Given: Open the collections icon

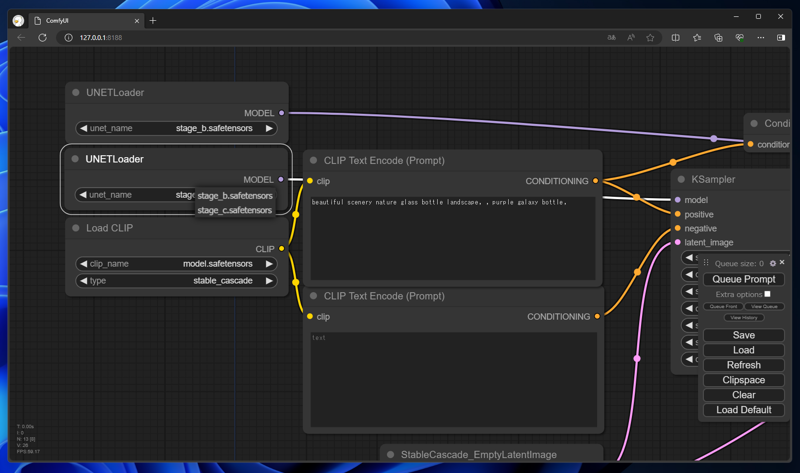Looking at the screenshot, I should pyautogui.click(x=718, y=38).
